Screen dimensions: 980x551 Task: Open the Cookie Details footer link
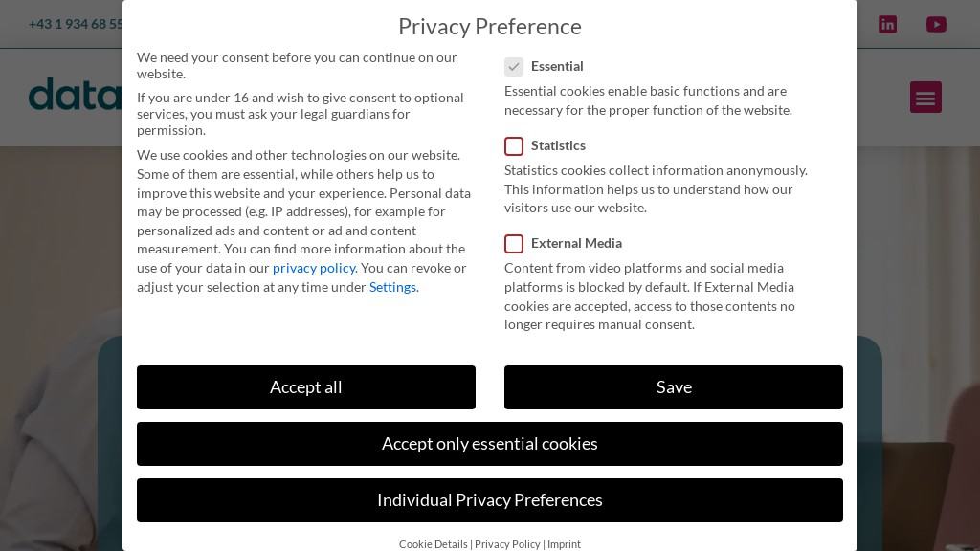[x=434, y=544]
